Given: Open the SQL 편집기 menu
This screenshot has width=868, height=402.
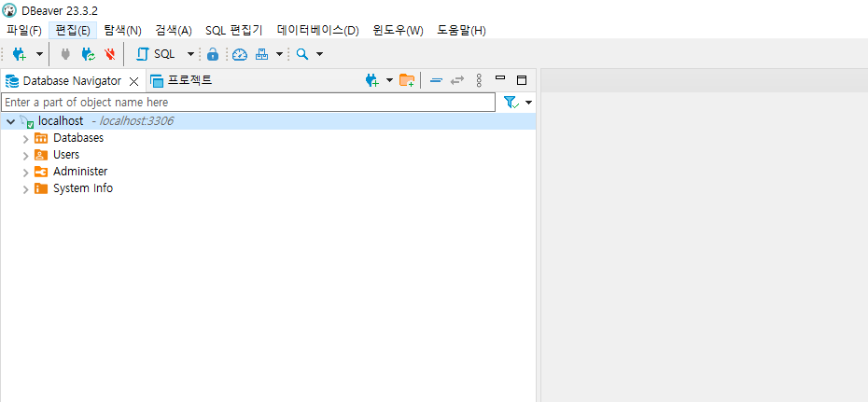Looking at the screenshot, I should click(234, 31).
